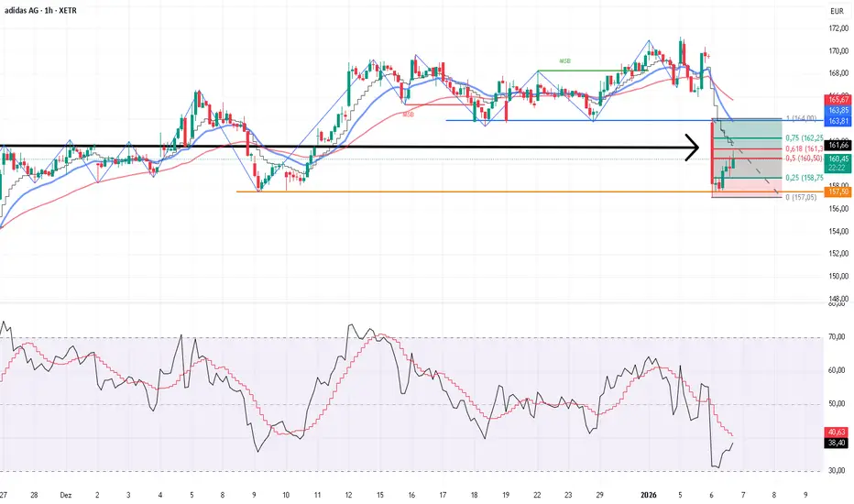Select the red MSB label
This screenshot has width=854, height=504.
click(x=408, y=115)
